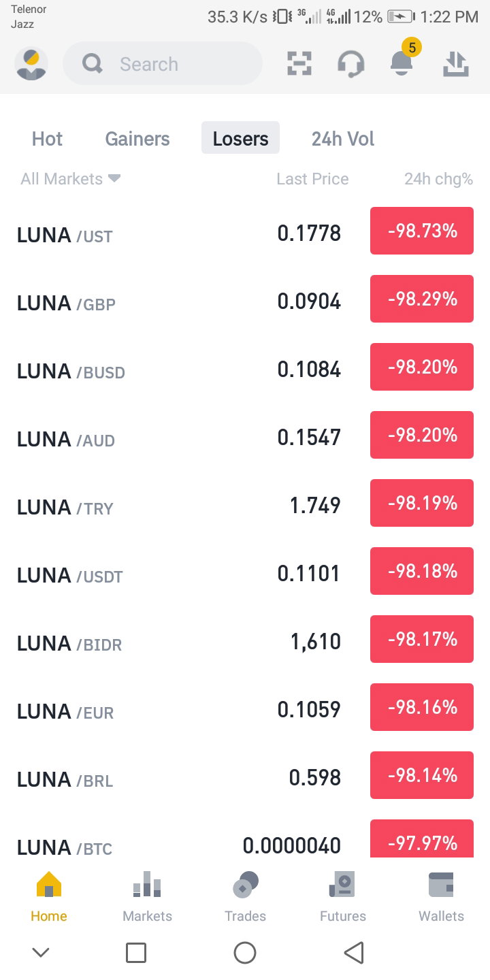The image size is (490, 980).
Task: Tap the -98.19% LUNA/TRY change button
Action: (422, 503)
